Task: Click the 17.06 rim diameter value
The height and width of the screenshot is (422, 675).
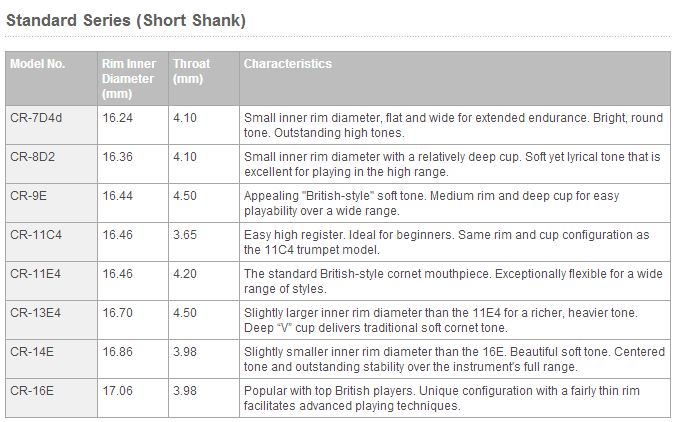Action: 117,391
